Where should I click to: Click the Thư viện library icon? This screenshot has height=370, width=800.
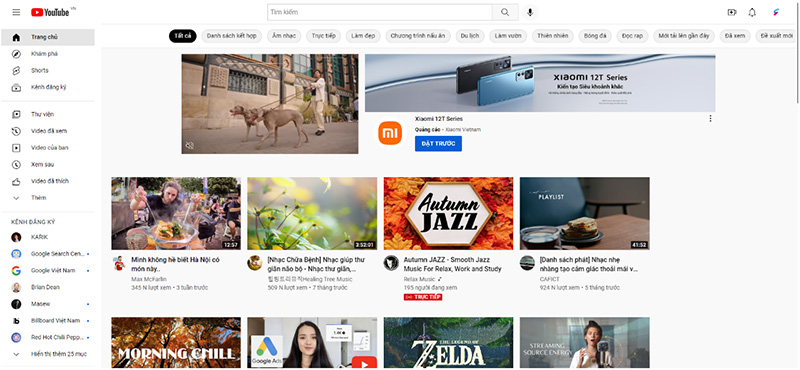[16, 114]
